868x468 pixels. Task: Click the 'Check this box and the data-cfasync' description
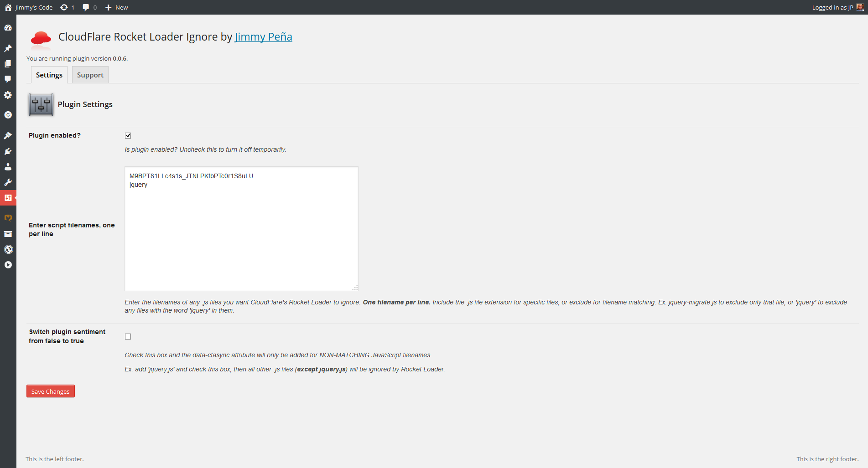278,355
